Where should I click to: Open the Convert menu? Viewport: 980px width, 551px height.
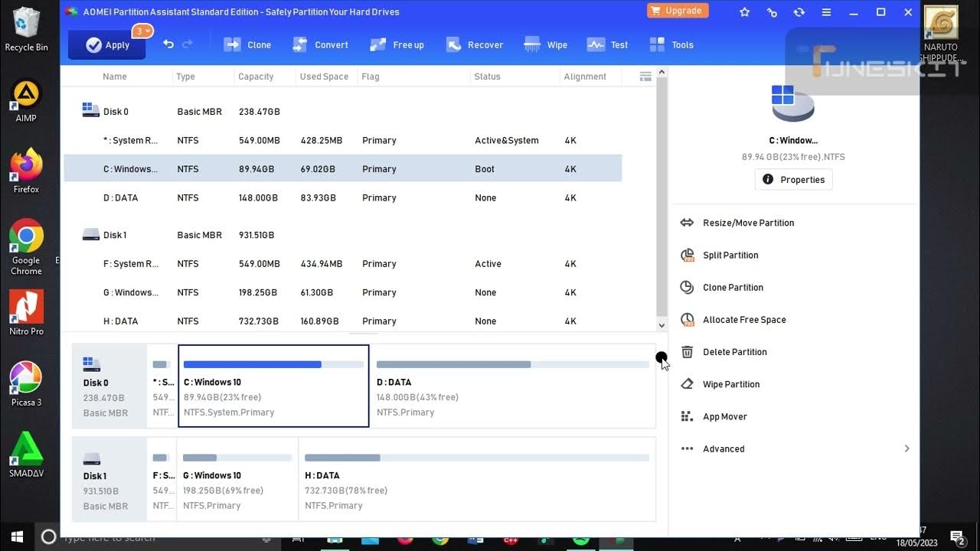coord(320,45)
